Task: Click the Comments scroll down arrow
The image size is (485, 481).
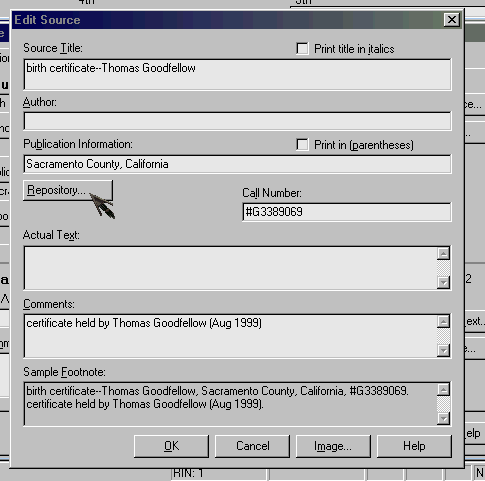Action: click(x=444, y=350)
